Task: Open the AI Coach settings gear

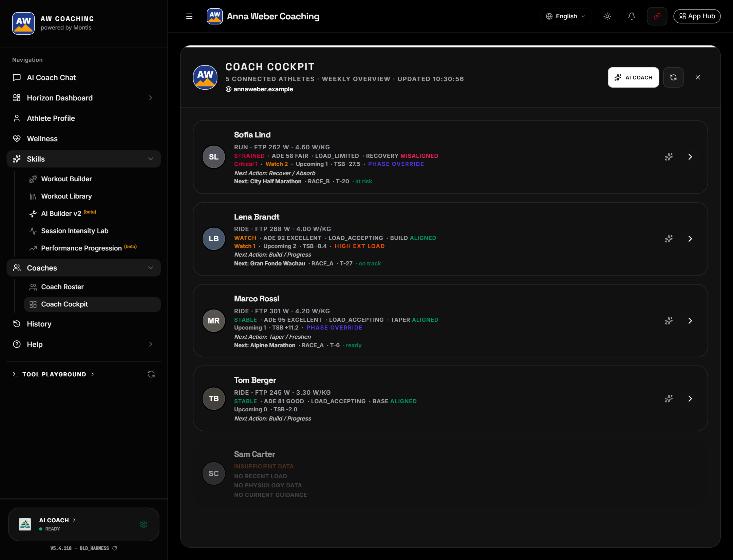Action: pyautogui.click(x=144, y=524)
